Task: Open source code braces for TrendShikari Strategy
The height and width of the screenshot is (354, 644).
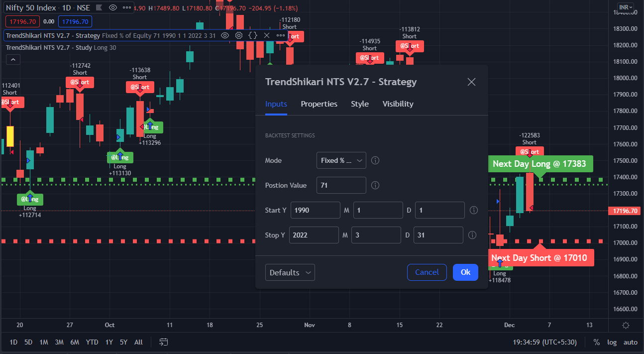Action: (253, 35)
